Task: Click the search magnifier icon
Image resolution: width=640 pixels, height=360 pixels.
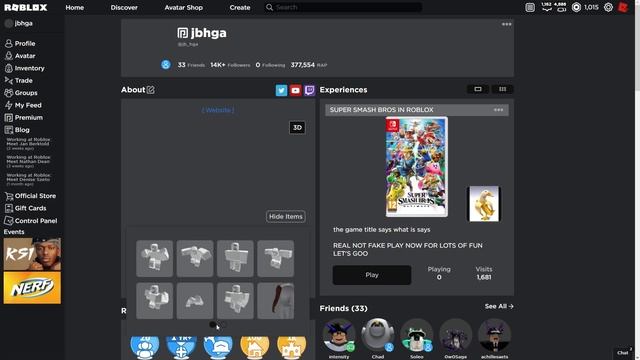Action: [269, 7]
